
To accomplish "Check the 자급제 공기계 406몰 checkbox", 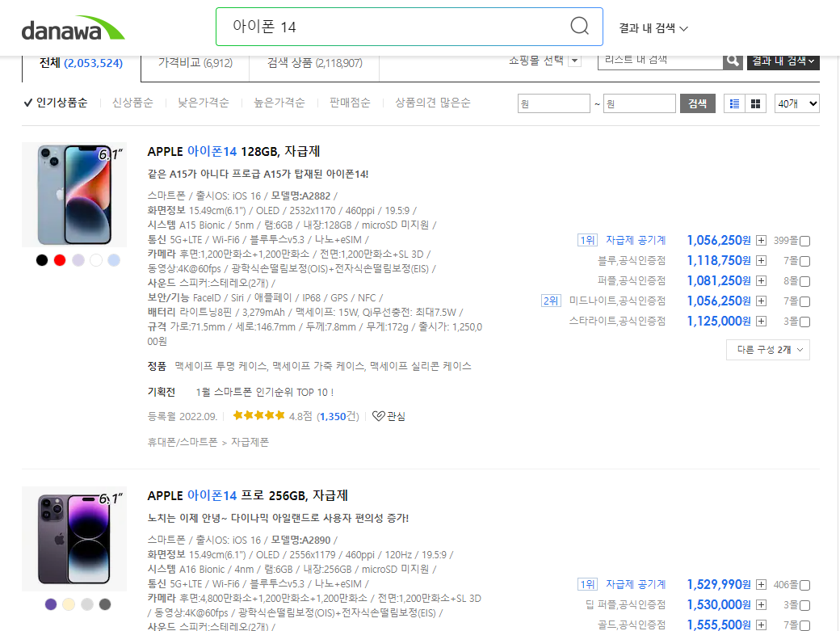I will pos(804,586).
